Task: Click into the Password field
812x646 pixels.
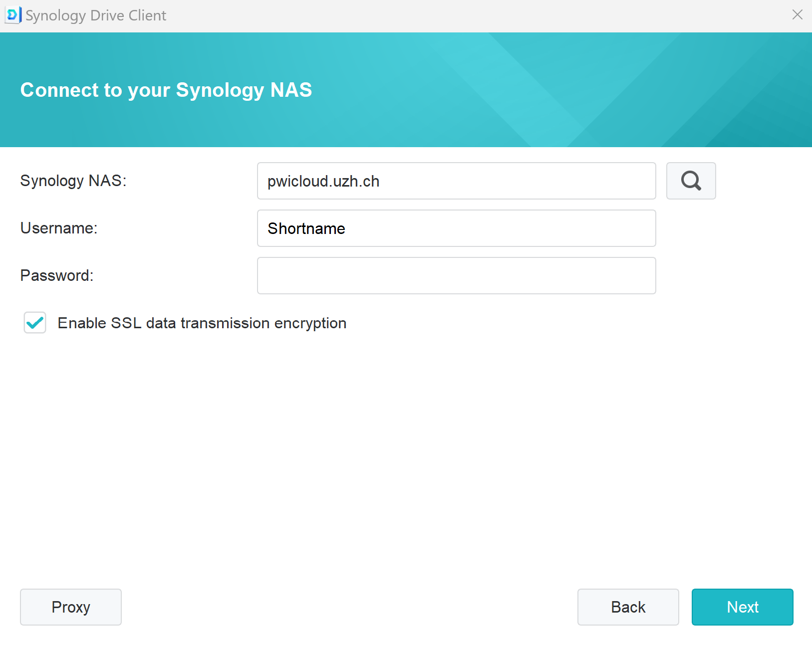Action: click(456, 275)
